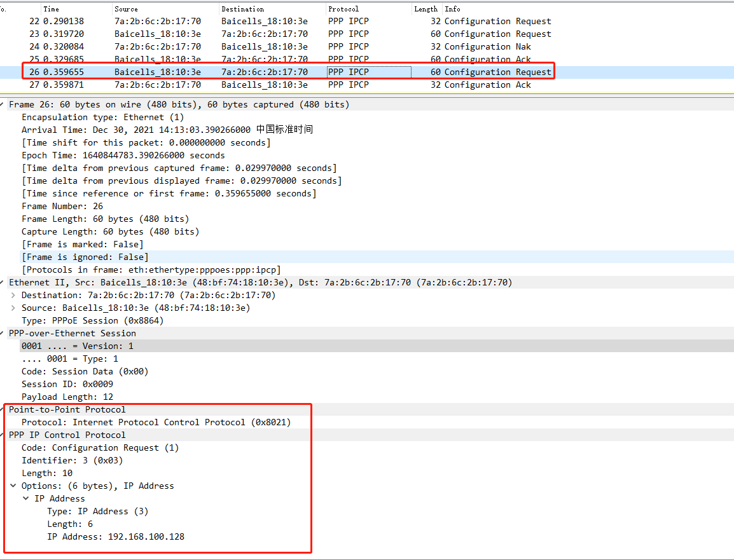This screenshot has height=560, width=734.
Task: Select the Encapsulation type: Ethernet line
Action: pyautogui.click(x=103, y=117)
